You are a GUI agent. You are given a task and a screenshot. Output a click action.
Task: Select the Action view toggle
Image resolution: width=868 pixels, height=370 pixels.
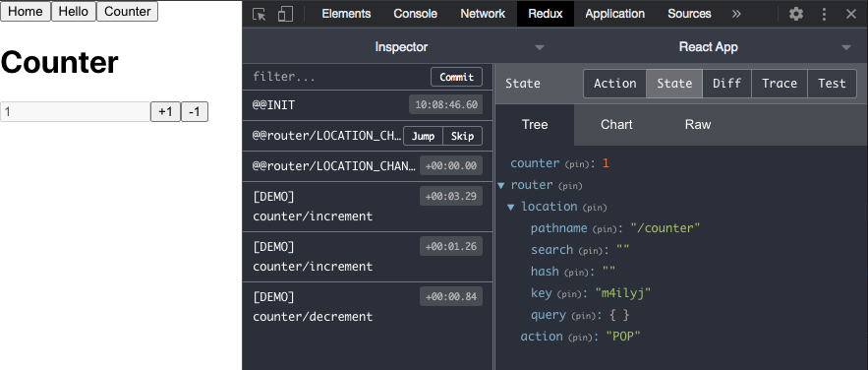tap(615, 84)
